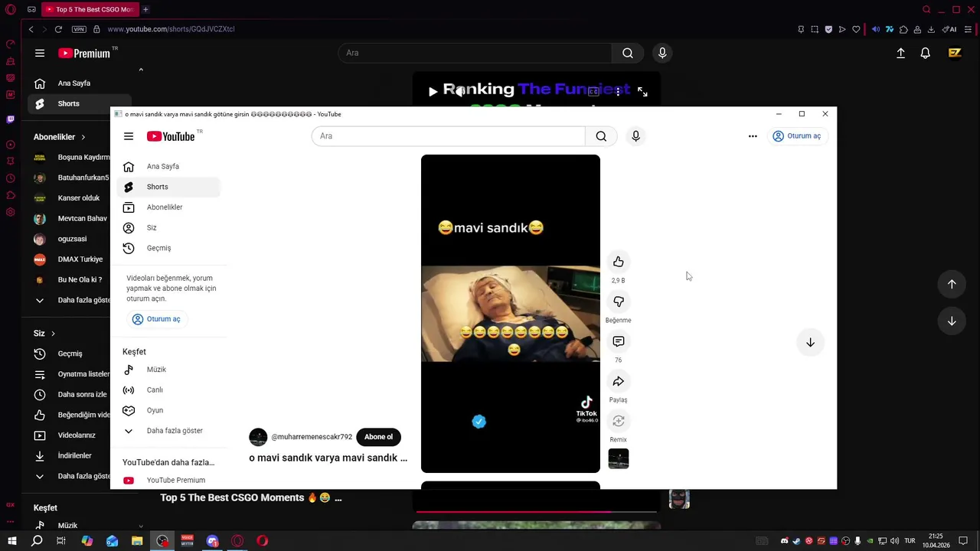Viewport: 980px width, 551px height.
Task: Open Oyun in popup sidebar
Action: (168, 410)
